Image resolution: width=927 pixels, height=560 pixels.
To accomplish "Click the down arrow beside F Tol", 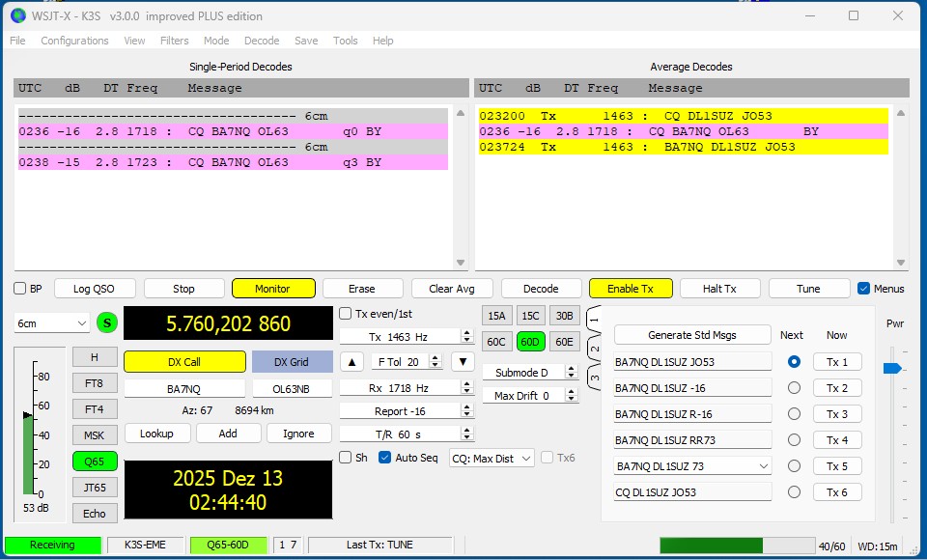I will [x=463, y=361].
